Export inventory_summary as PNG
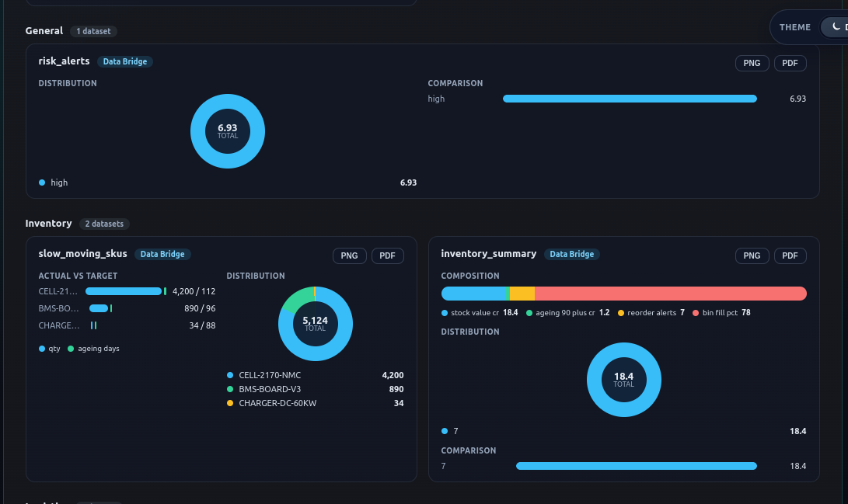 click(752, 255)
